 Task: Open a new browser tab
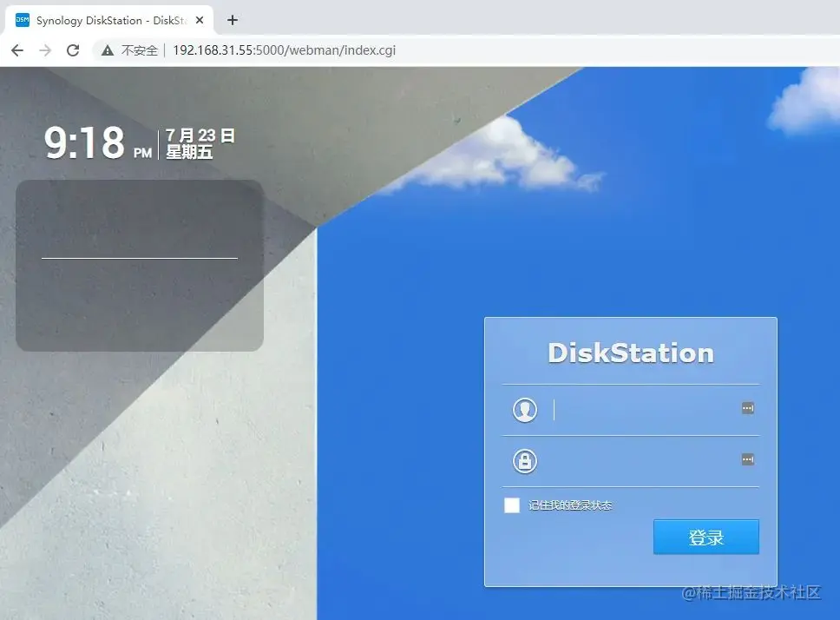233,20
